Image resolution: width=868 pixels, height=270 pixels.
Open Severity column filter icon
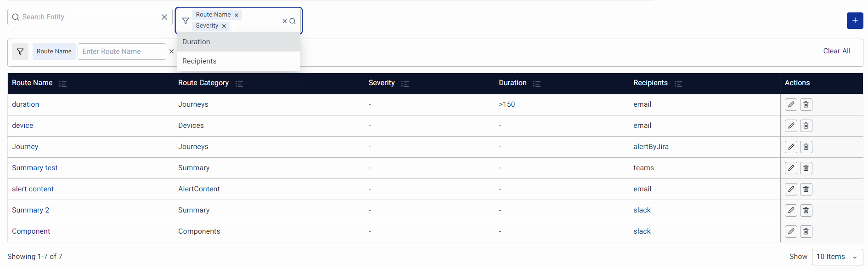(405, 84)
